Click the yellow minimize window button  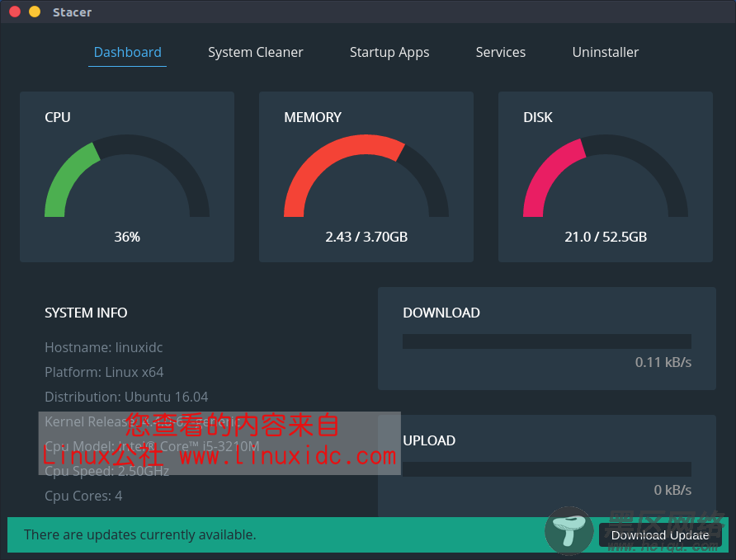pos(35,12)
